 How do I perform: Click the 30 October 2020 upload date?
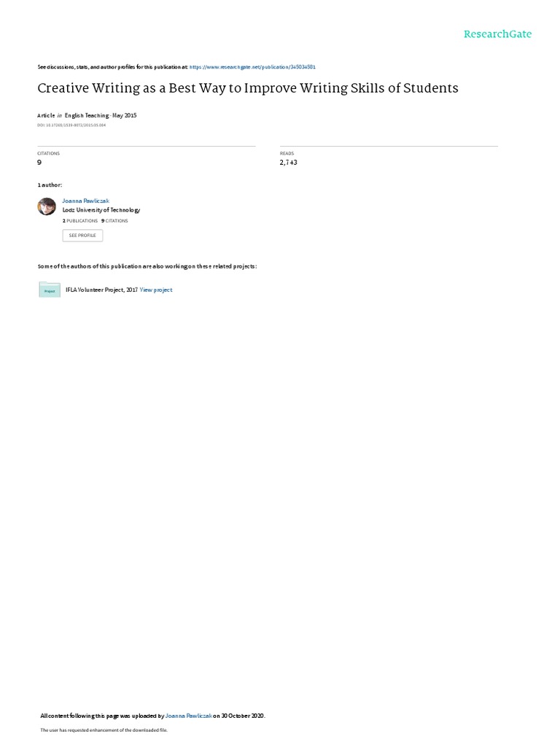tap(242, 716)
